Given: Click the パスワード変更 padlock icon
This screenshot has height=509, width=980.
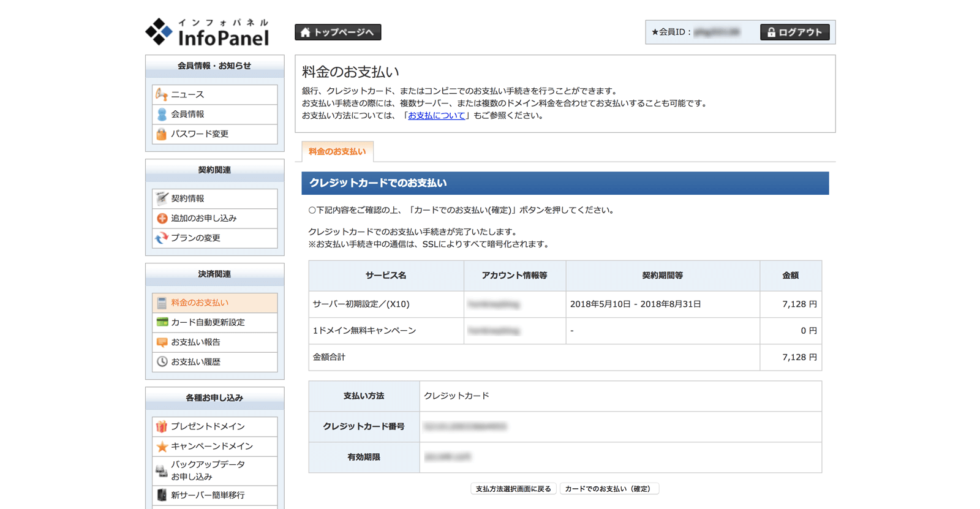Looking at the screenshot, I should coord(162,134).
